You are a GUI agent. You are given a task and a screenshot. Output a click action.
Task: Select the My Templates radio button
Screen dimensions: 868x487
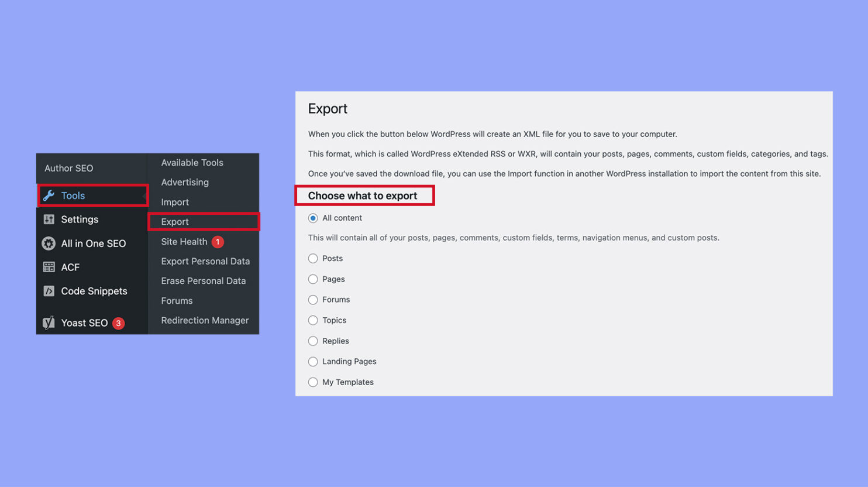(312, 382)
